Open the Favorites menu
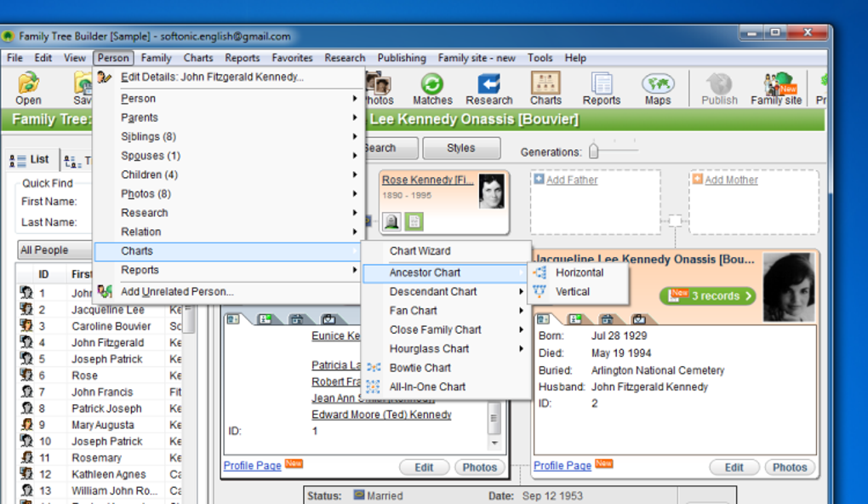This screenshot has width=868, height=504. (x=292, y=58)
